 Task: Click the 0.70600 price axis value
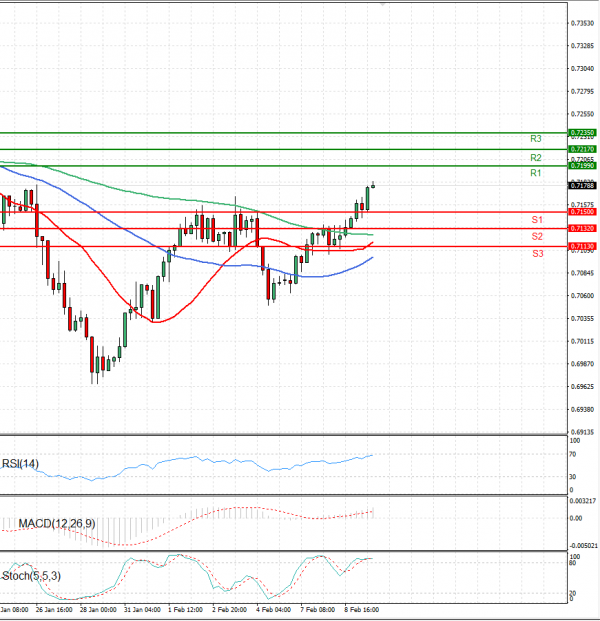pos(582,295)
